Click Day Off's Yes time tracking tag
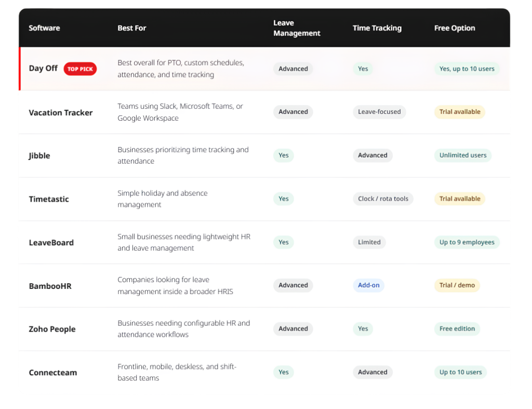 point(363,69)
